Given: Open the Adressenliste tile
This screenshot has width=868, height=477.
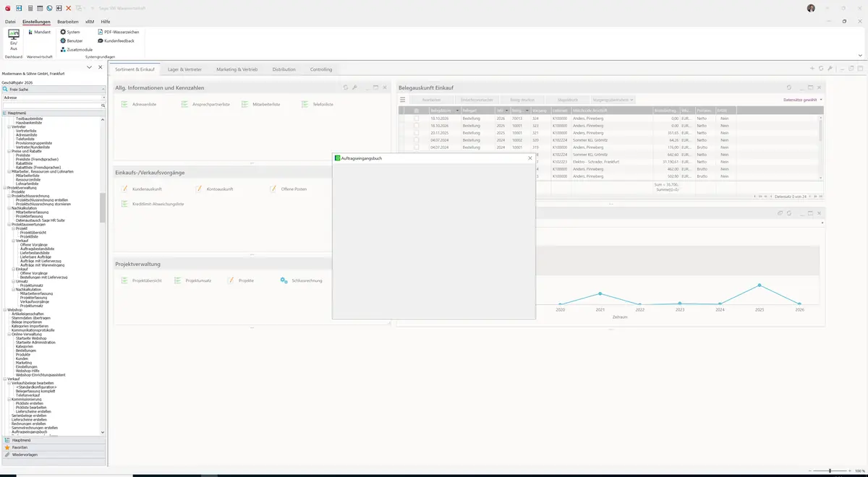Looking at the screenshot, I should pos(139,105).
